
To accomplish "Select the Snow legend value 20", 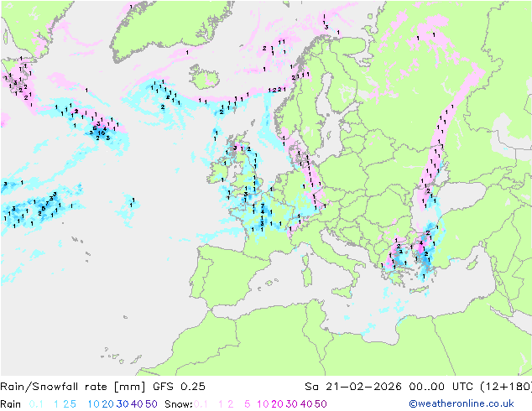I will (277, 404).
